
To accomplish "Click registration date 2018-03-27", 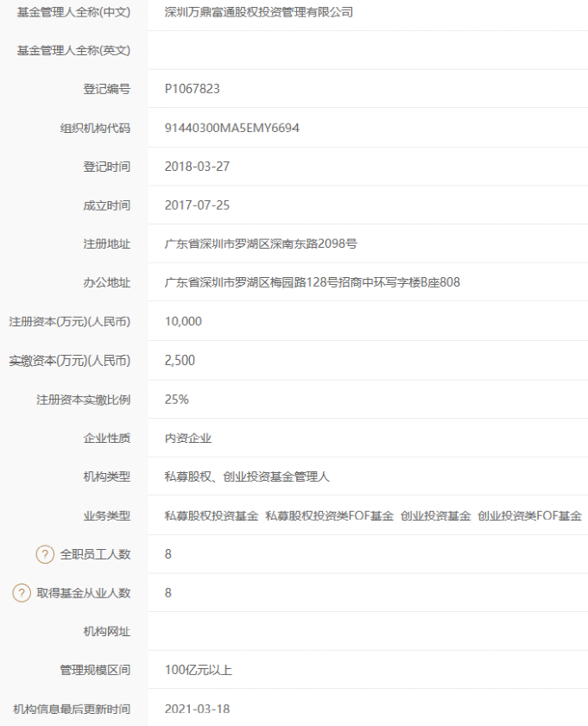I will (x=197, y=167).
